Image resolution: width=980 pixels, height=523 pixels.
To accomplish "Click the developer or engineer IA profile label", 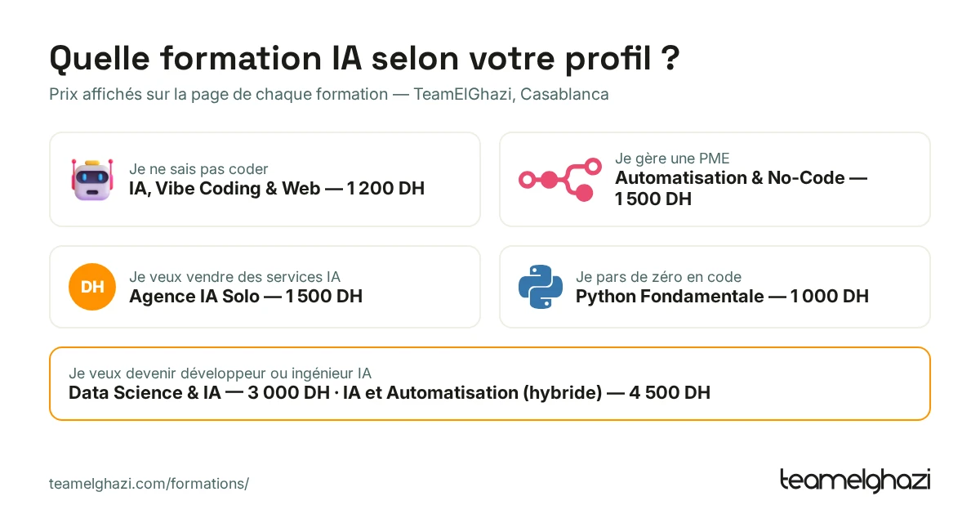I will pos(220,373).
